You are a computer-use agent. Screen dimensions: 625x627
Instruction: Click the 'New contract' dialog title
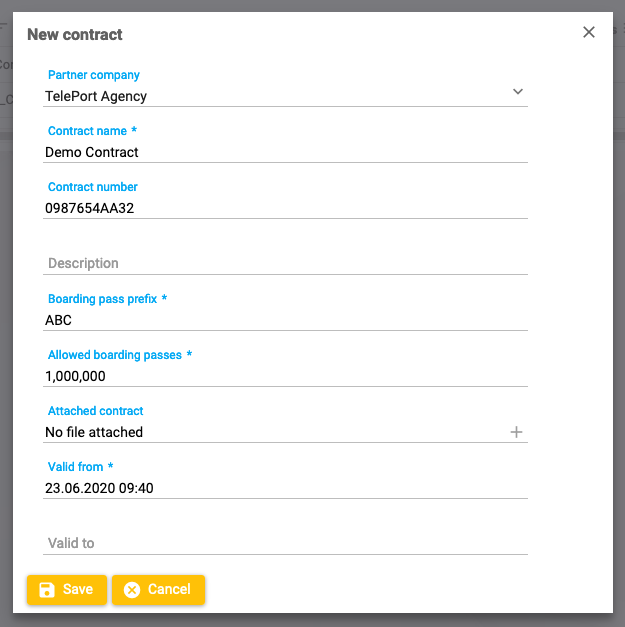75,34
